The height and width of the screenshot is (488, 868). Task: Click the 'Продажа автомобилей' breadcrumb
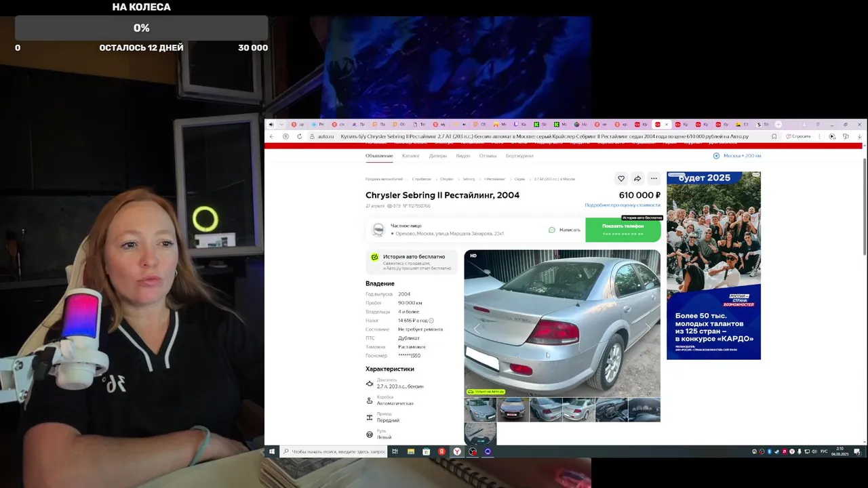pyautogui.click(x=382, y=179)
